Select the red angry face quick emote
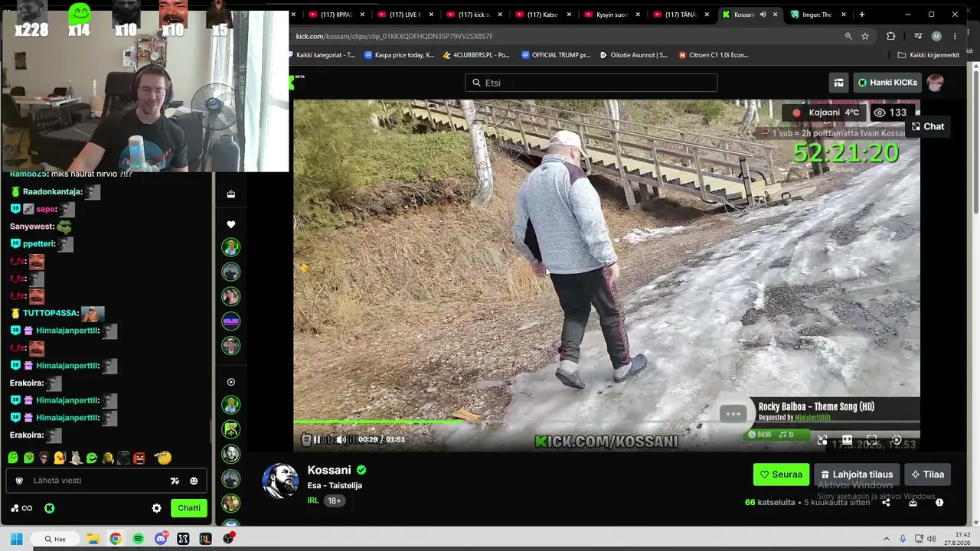The height and width of the screenshot is (551, 980). pos(139,458)
